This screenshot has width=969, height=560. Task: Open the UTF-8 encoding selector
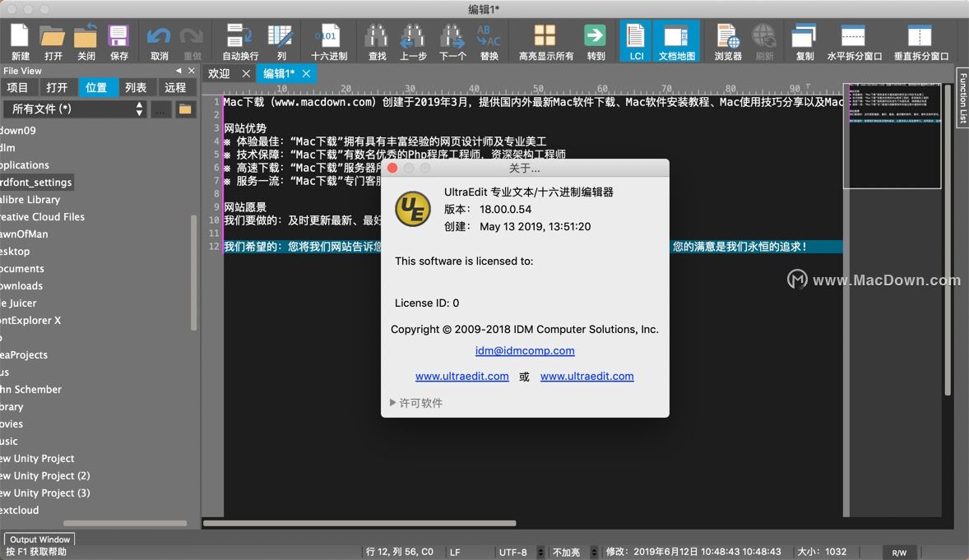coord(521,552)
